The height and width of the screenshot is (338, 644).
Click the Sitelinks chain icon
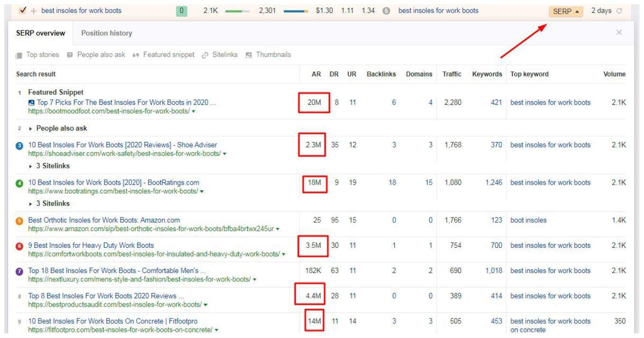point(205,55)
